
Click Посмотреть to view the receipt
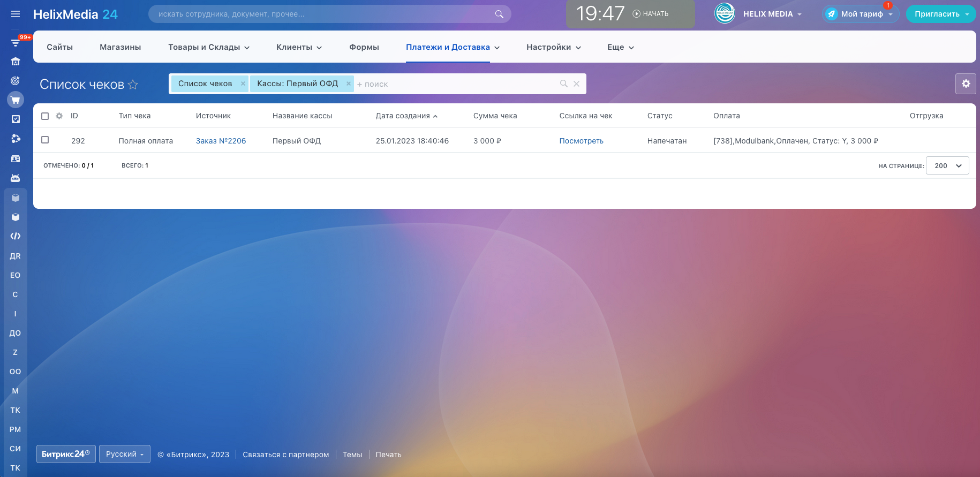581,141
